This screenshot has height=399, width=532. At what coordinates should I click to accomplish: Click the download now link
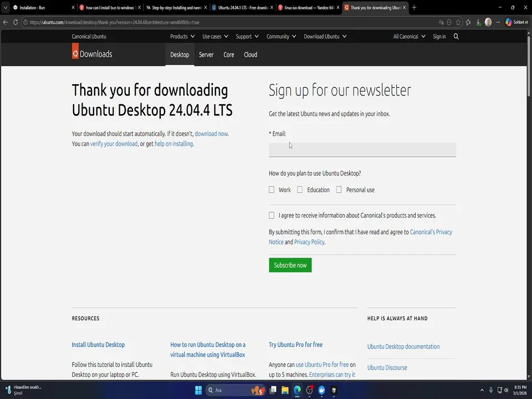pyautogui.click(x=211, y=134)
